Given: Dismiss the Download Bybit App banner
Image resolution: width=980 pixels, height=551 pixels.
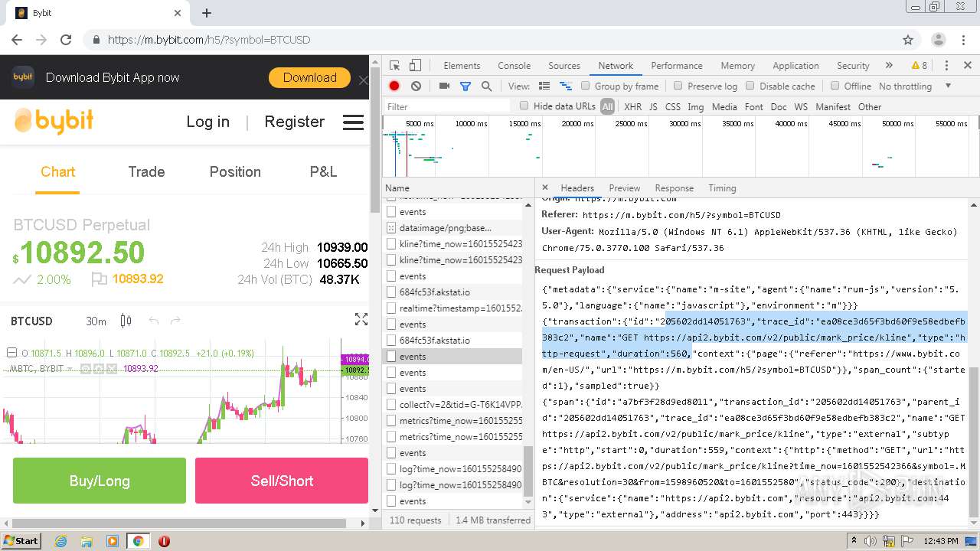Looking at the screenshot, I should pyautogui.click(x=363, y=80).
